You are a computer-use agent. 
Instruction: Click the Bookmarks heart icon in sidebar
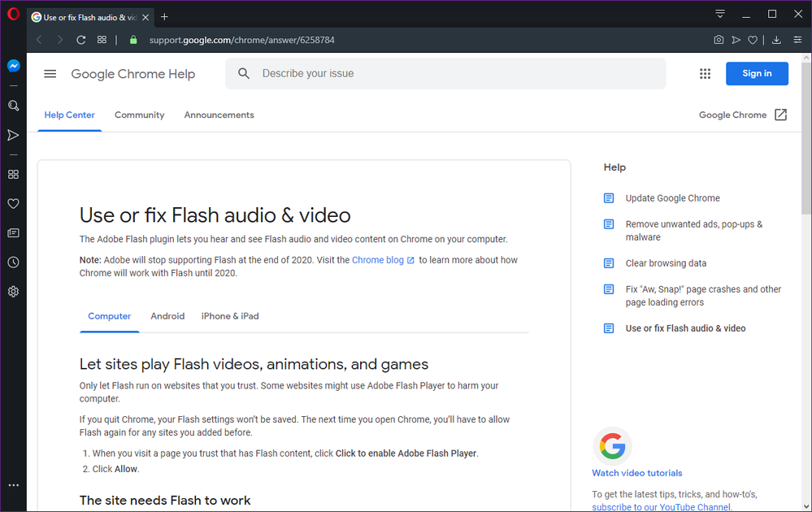13,204
